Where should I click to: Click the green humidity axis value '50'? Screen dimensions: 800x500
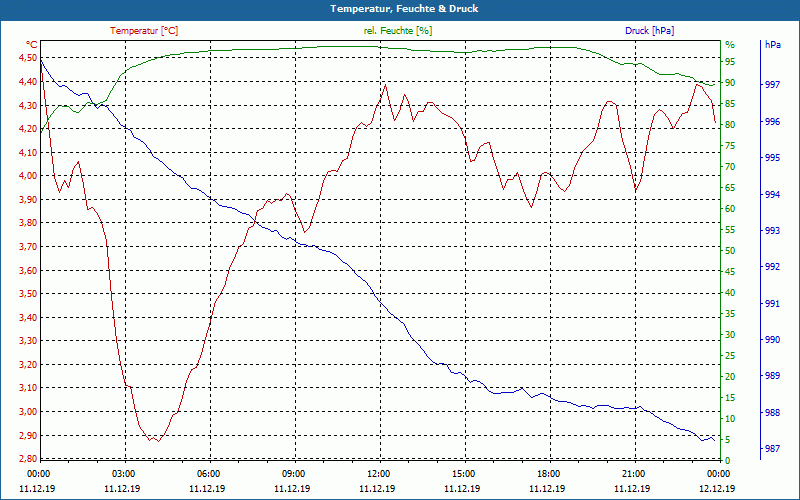730,251
